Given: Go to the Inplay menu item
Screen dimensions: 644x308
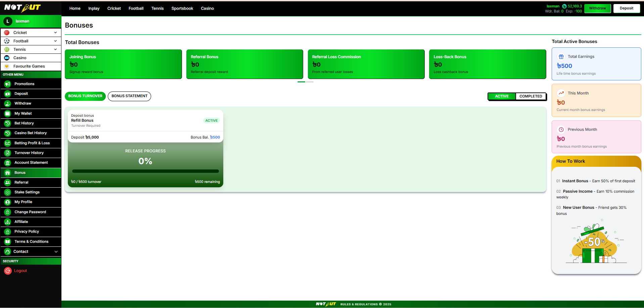Looking at the screenshot, I should click(94, 8).
